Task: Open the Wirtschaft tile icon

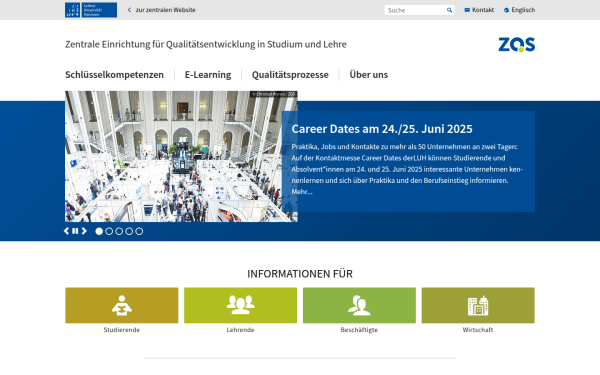Action: [478, 305]
